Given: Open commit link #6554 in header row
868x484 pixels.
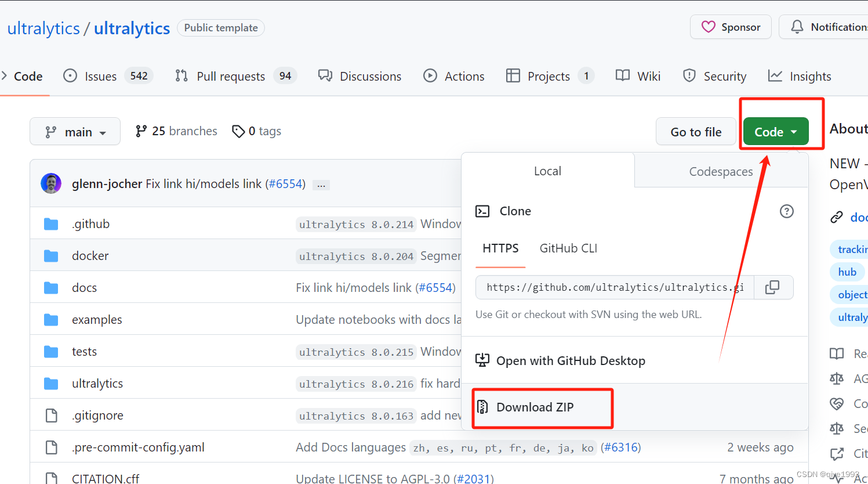Looking at the screenshot, I should pos(285,183).
